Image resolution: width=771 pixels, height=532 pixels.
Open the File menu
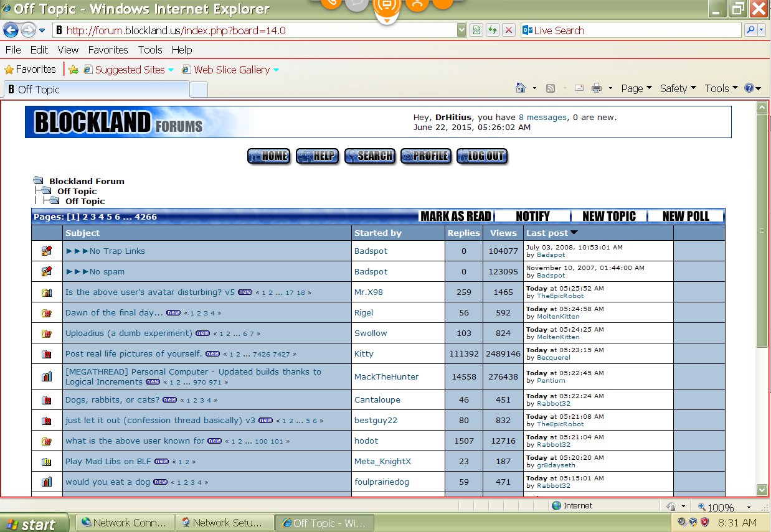point(13,50)
